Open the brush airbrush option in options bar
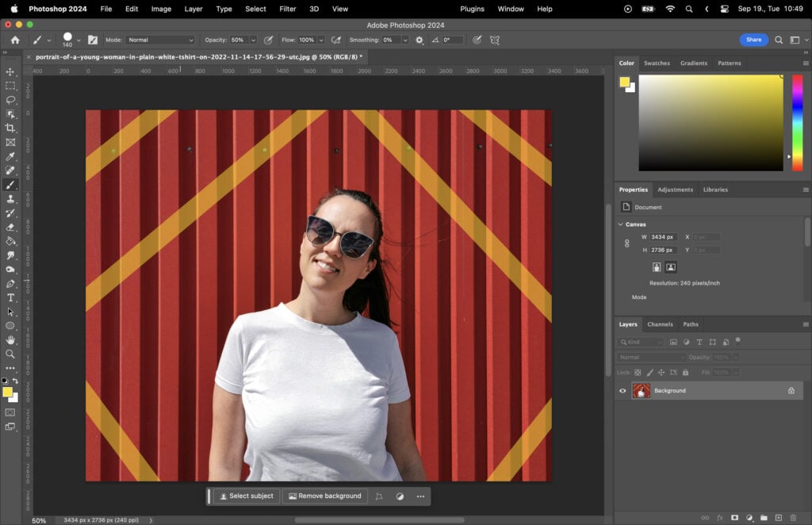The width and height of the screenshot is (812, 525). (336, 40)
